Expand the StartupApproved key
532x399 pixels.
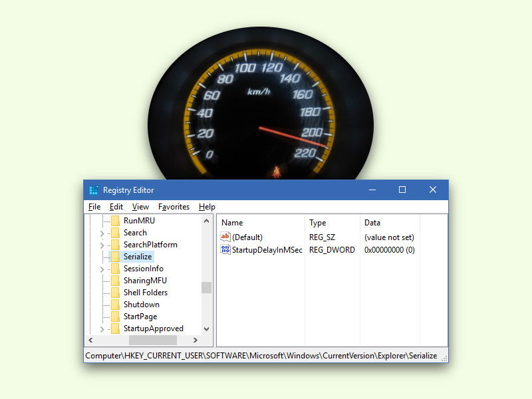coord(102,329)
